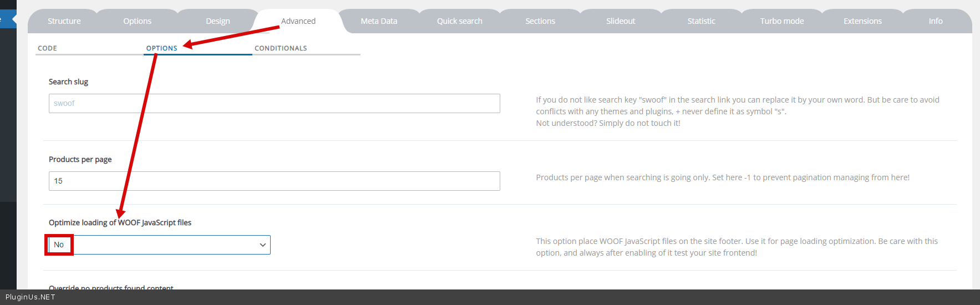The image size is (980, 305).
Task: Select the Advanced tab
Action: (298, 21)
